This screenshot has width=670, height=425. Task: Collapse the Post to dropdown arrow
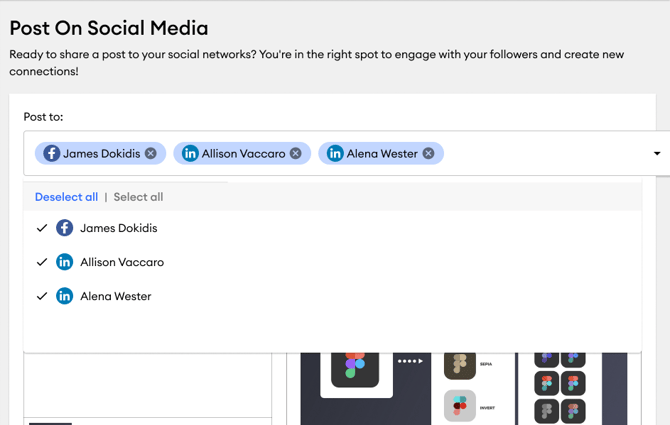coord(657,154)
